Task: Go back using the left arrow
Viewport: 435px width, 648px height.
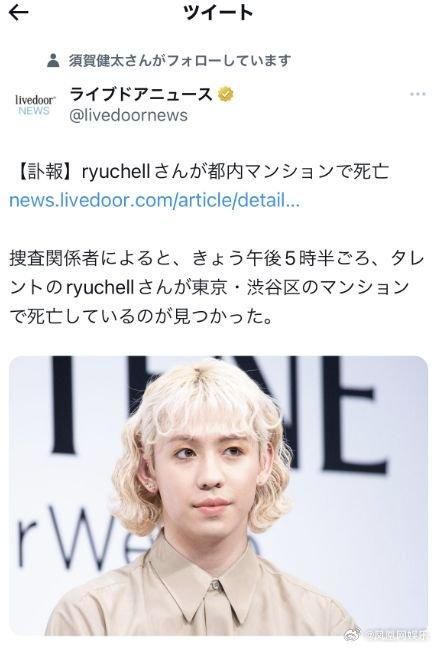Action: click(19, 13)
